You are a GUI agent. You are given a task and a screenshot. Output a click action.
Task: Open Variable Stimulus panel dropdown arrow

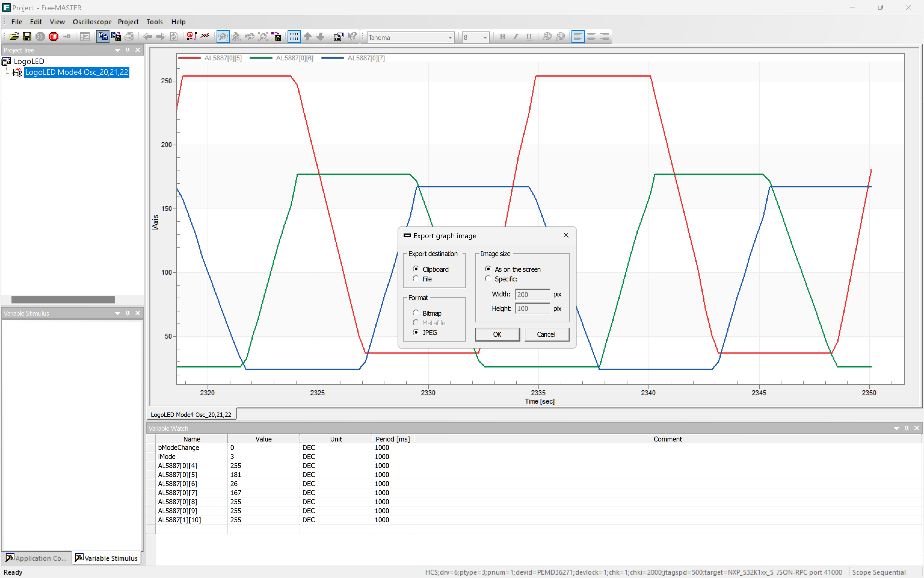[118, 313]
